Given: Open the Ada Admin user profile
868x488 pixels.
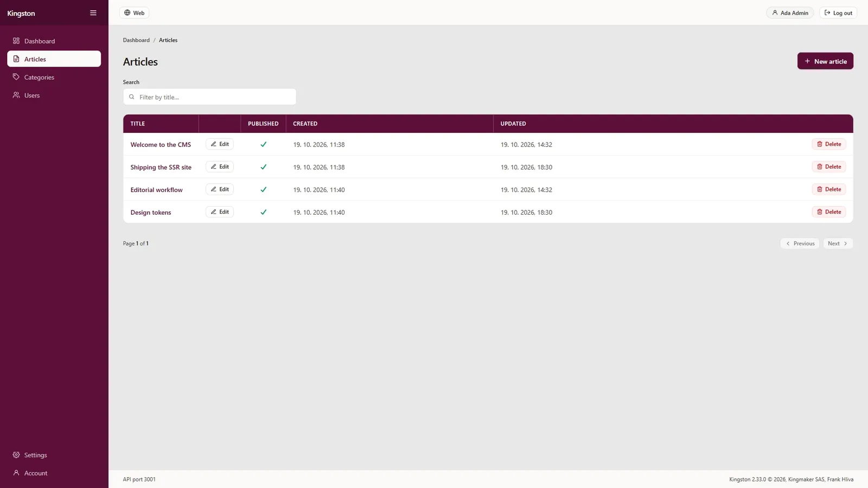Looking at the screenshot, I should point(790,13).
